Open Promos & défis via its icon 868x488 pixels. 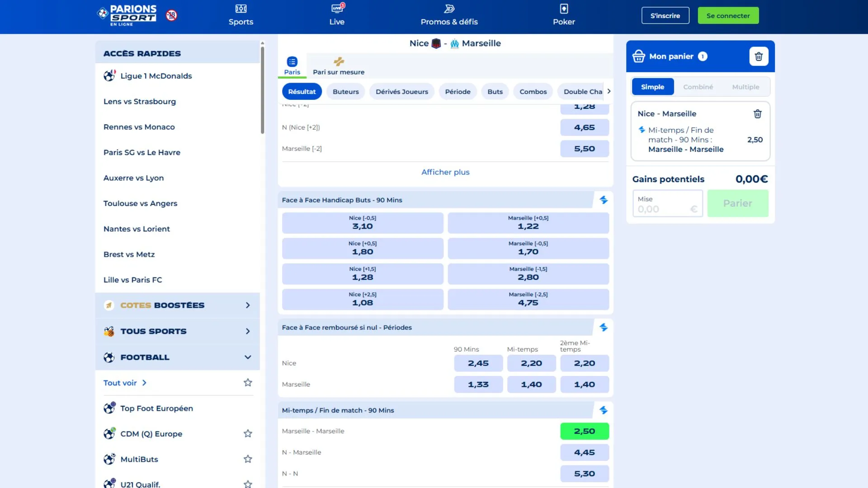449,8
